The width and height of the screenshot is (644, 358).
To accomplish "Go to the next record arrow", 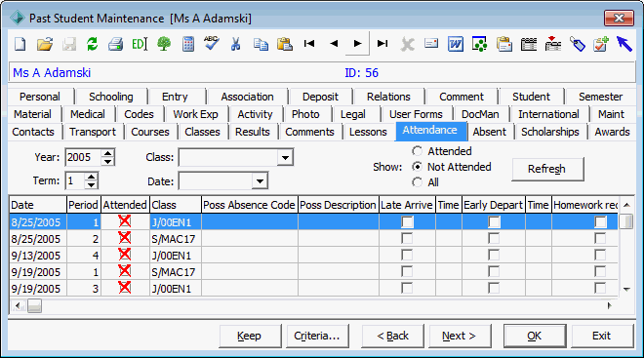I will pyautogui.click(x=357, y=43).
